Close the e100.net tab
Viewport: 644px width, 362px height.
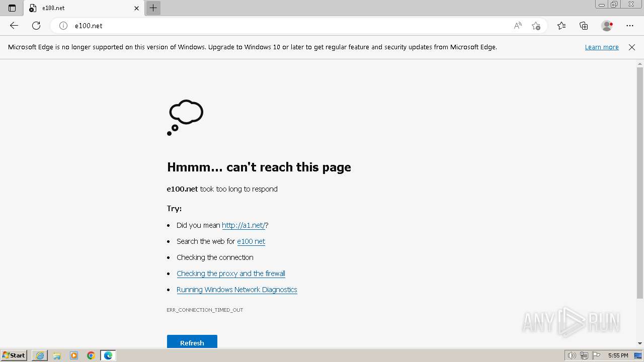[x=136, y=8]
